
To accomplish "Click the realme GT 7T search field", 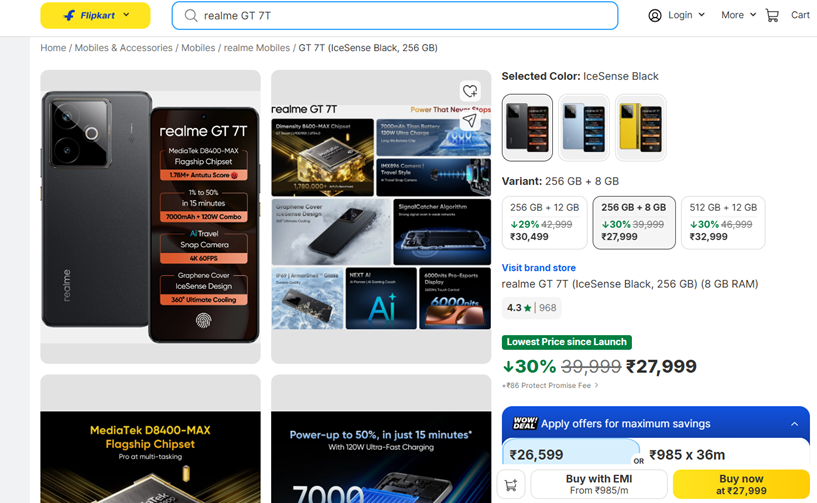I will coord(400,16).
